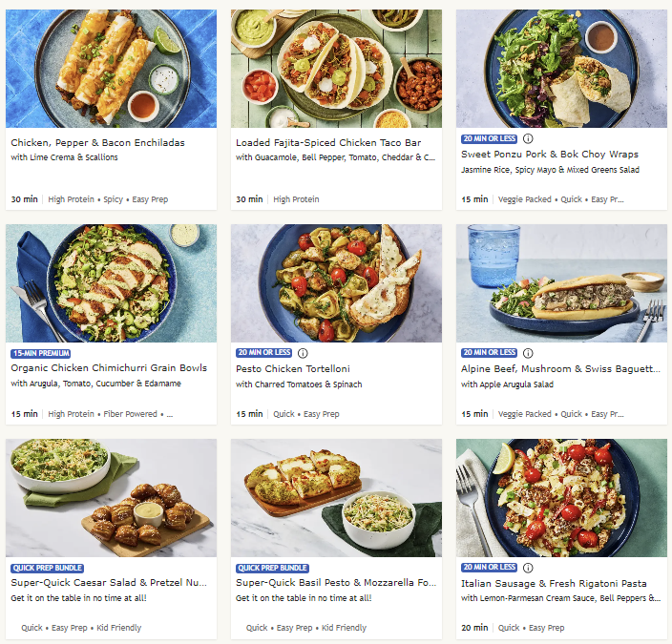Open Loaded Fajita-Spiced Chicken Taco Bar image
Image resolution: width=672 pixels, height=644 pixels.
(x=336, y=69)
